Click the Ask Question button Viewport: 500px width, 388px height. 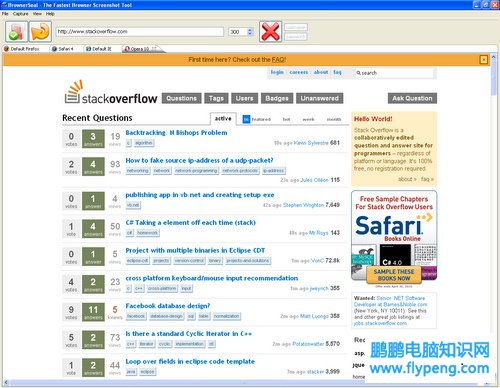coord(412,98)
